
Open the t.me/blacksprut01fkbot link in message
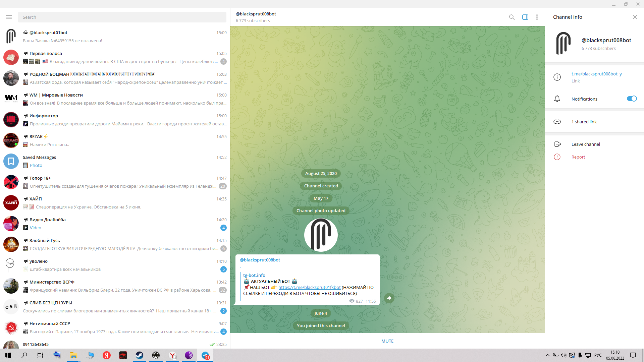coord(310,287)
